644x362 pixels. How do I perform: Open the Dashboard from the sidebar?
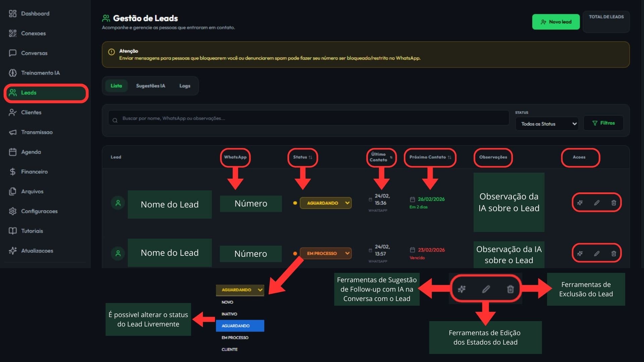35,13
